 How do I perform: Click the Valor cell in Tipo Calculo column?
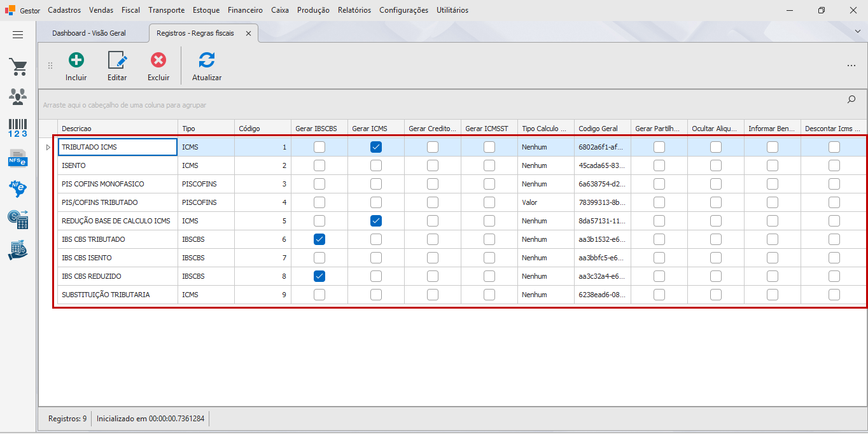(546, 202)
